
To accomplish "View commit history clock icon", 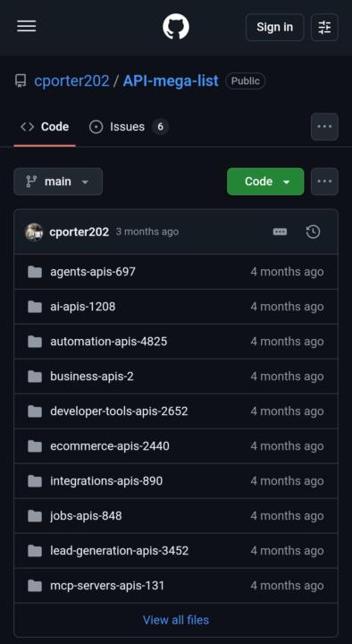I will tap(313, 232).
